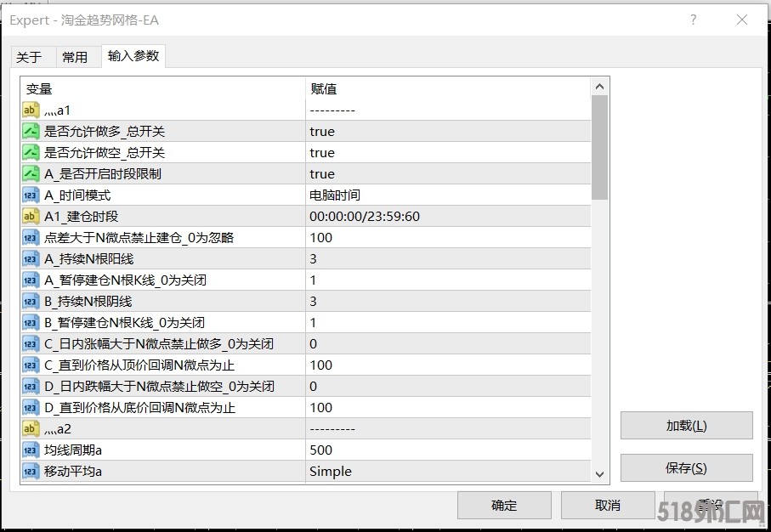This screenshot has height=532, width=771.
Task: Click the 保存(S) button
Action: pos(687,468)
